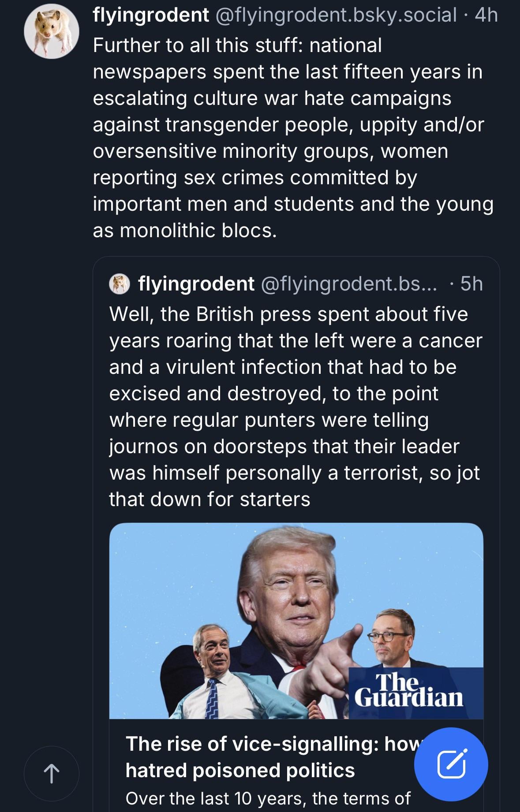Open quoted post text about British press
Screen dimensions: 520x812
(x=296, y=406)
